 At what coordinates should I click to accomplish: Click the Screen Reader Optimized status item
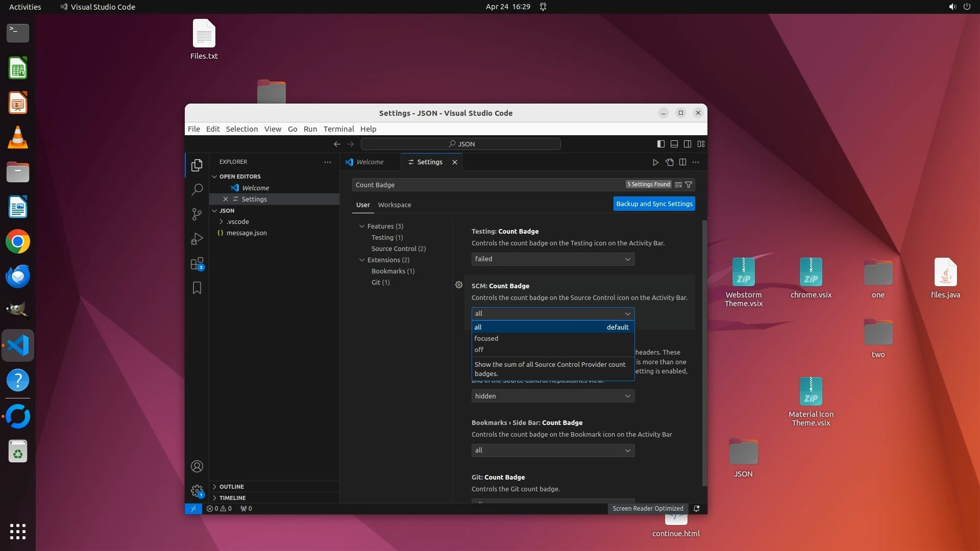click(x=647, y=509)
